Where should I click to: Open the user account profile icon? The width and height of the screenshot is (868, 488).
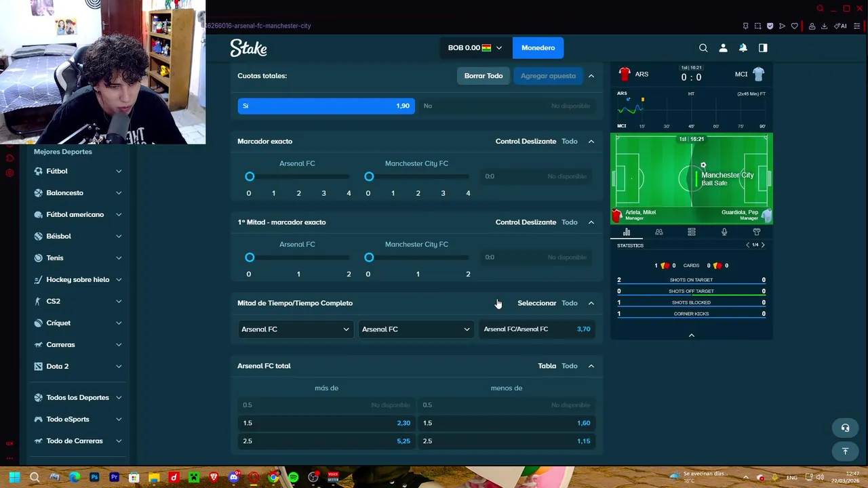723,47
